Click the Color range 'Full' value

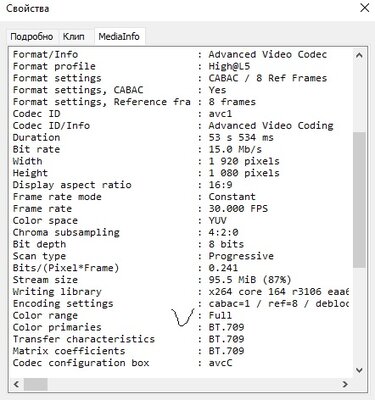coord(220,315)
